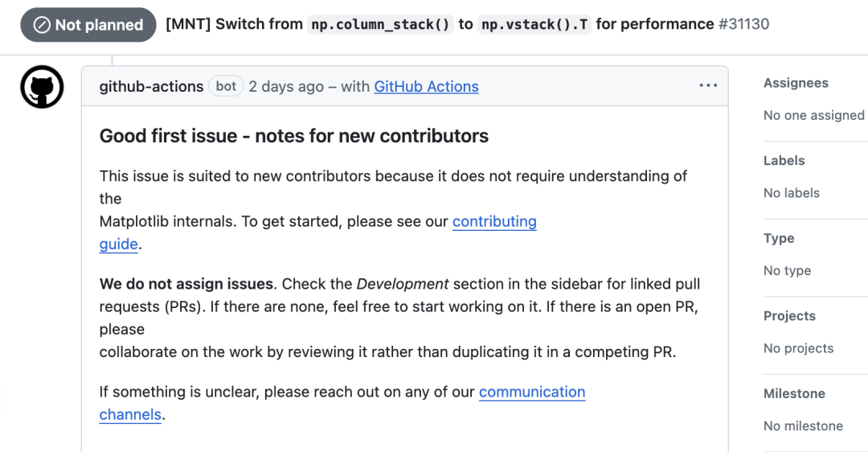868x452 pixels.
Task: Visit the communication channels link
Action: click(532, 392)
